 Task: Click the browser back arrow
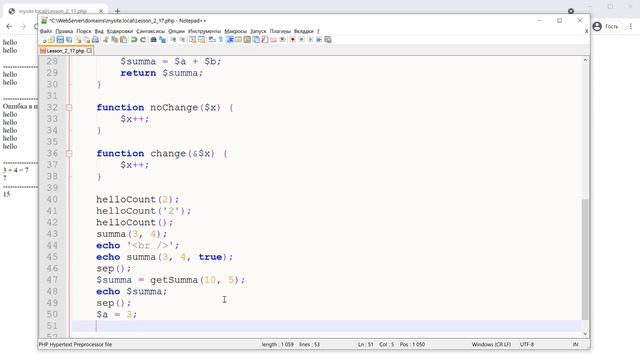point(9,27)
